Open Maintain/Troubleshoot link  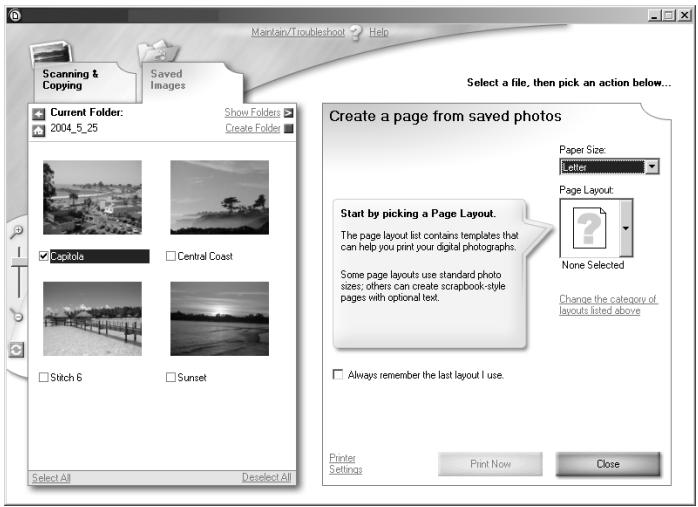click(x=298, y=32)
